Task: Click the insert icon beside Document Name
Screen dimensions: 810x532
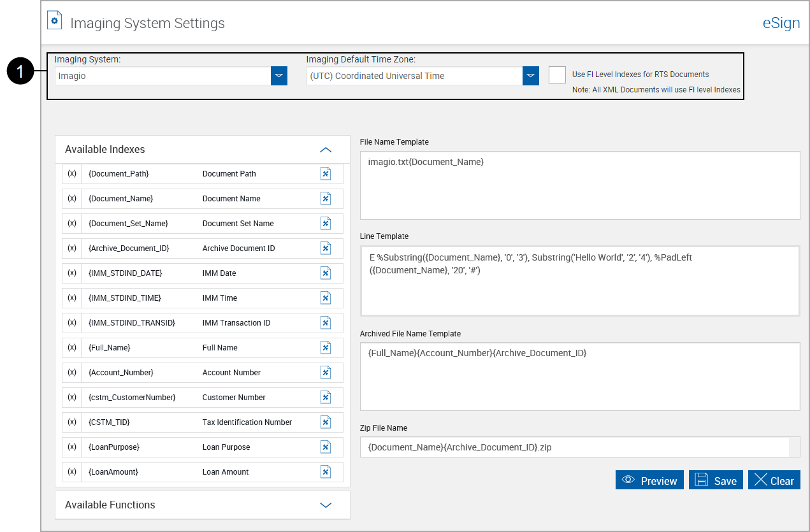Action: [326, 199]
